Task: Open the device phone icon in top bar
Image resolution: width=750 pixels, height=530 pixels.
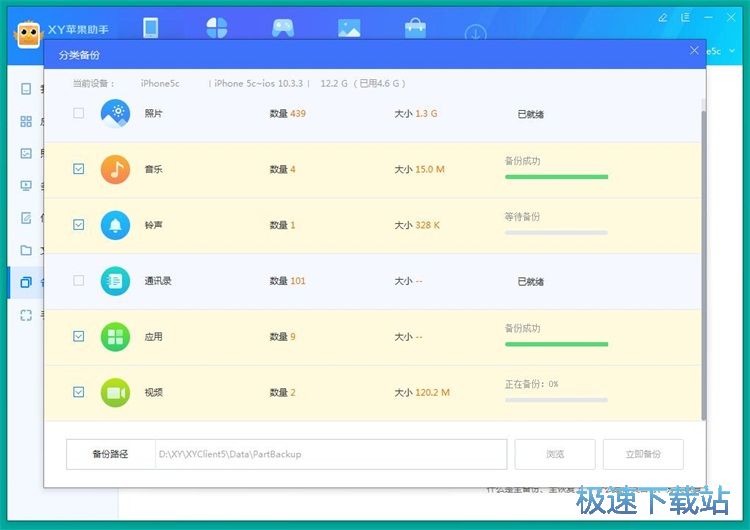Action: point(151,28)
